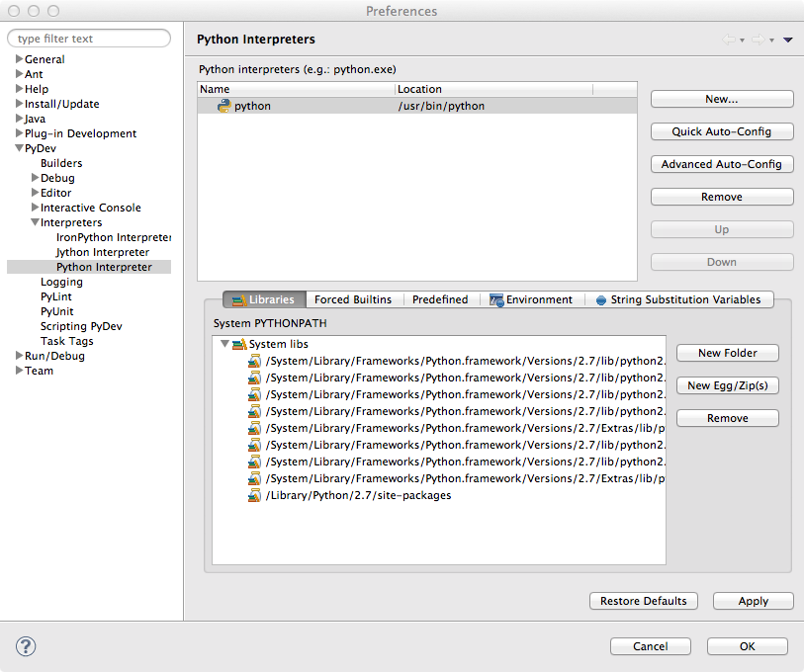Cancel the Preferences dialog

(650, 646)
